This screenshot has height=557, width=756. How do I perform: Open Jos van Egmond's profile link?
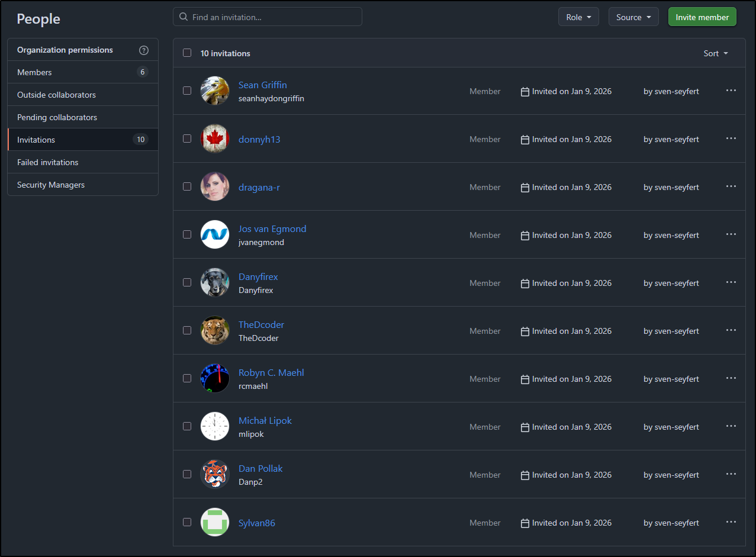pos(272,228)
